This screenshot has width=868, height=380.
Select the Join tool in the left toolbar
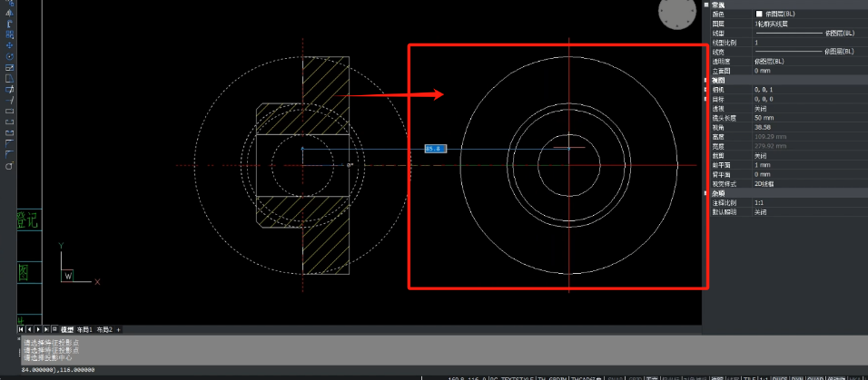pyautogui.click(x=9, y=132)
